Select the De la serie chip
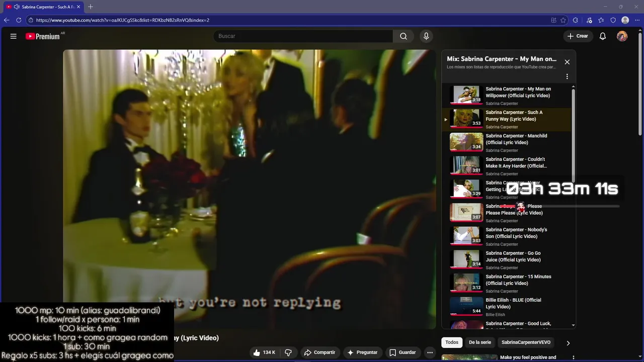The width and height of the screenshot is (644, 362). pyautogui.click(x=480, y=342)
